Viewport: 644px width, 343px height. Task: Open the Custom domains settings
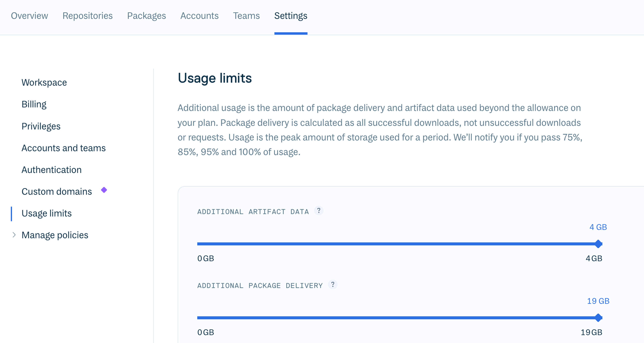pos(57,191)
